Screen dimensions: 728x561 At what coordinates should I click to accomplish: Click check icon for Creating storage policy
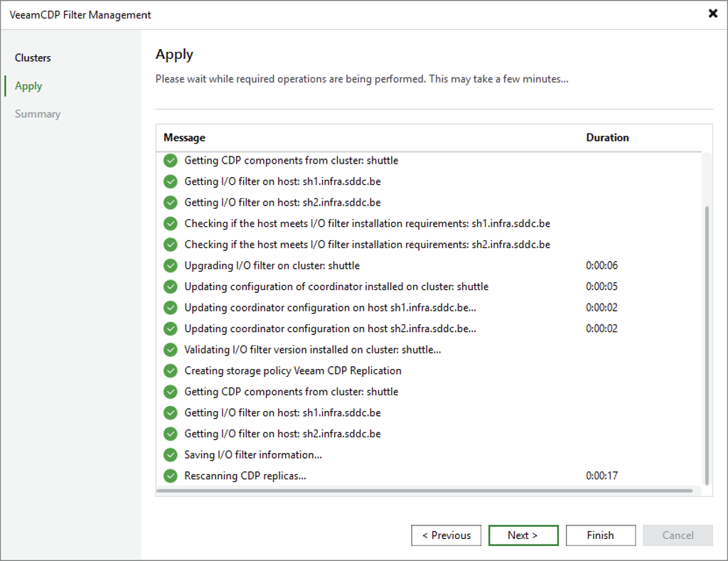(x=171, y=370)
